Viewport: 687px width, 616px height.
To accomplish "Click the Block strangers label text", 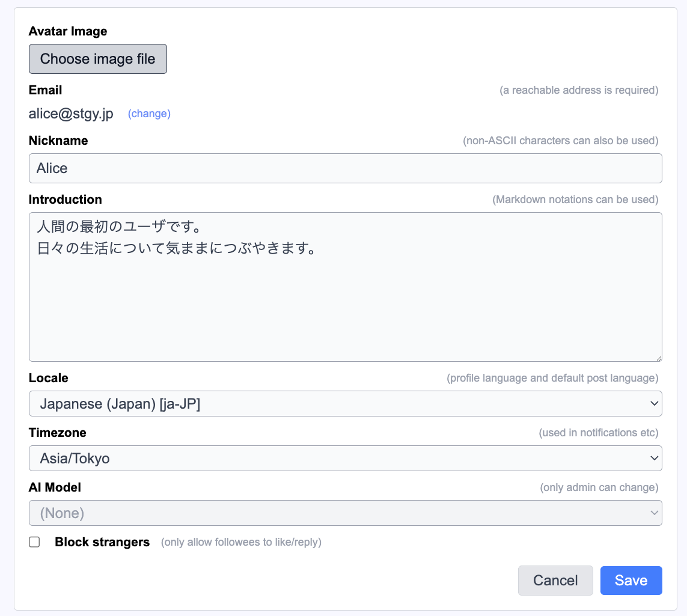I will (102, 542).
